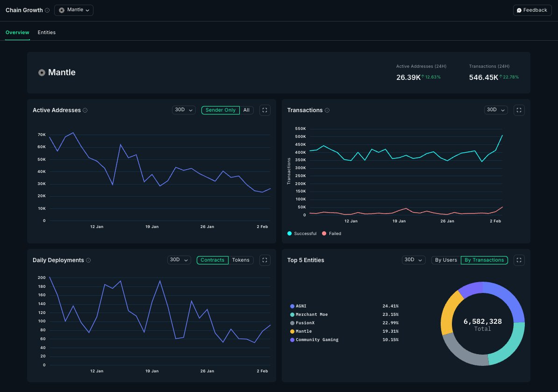The image size is (558, 392).
Task: Click the Merchant Moe legend color dot
Action: click(x=292, y=314)
